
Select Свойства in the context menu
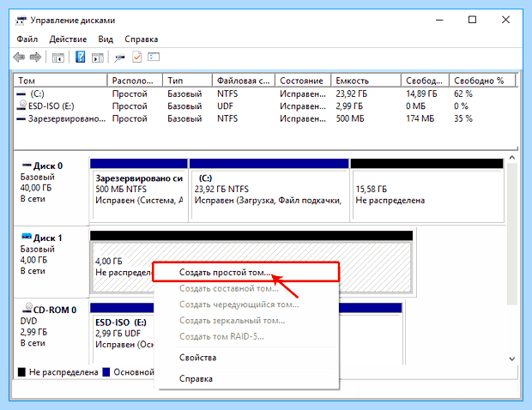198,358
